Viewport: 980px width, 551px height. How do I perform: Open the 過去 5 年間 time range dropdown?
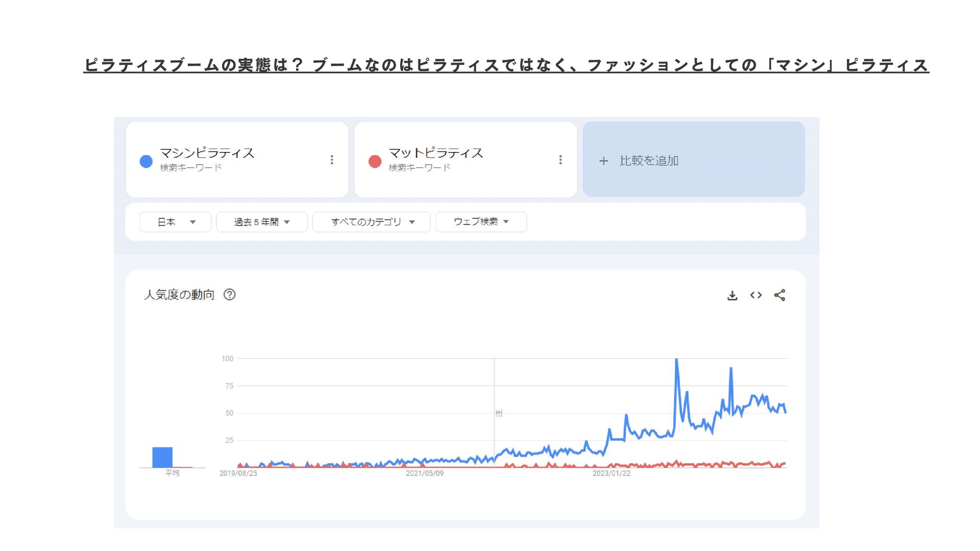pos(262,222)
